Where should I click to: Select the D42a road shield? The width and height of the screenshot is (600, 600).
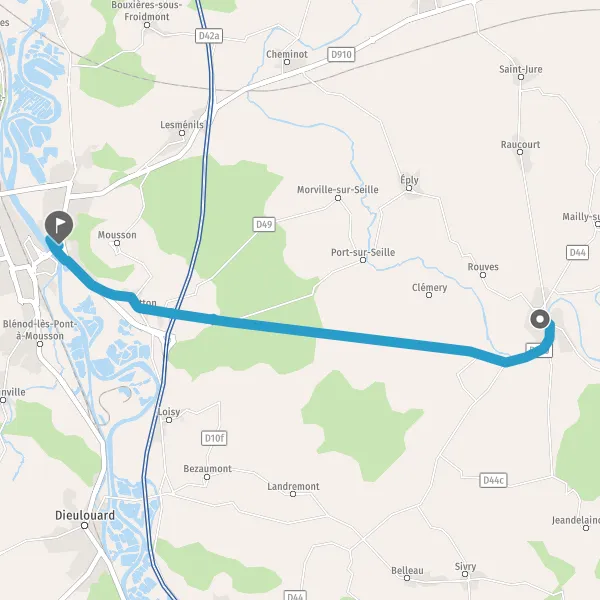(209, 36)
